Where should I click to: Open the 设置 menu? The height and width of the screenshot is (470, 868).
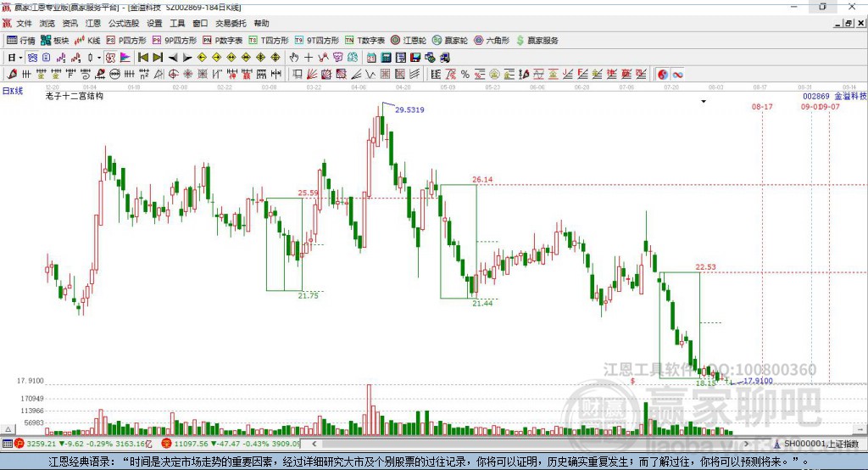pyautogui.click(x=154, y=23)
